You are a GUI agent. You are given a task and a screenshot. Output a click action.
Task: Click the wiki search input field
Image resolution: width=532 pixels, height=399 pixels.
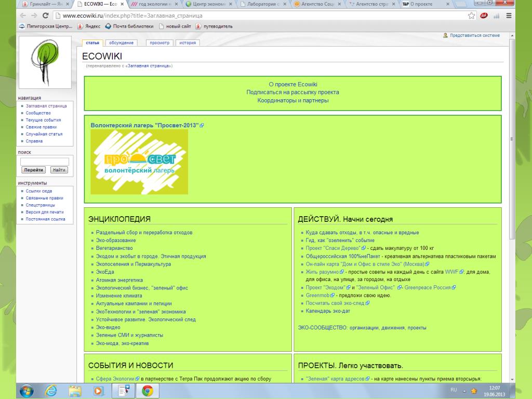pyautogui.click(x=45, y=162)
